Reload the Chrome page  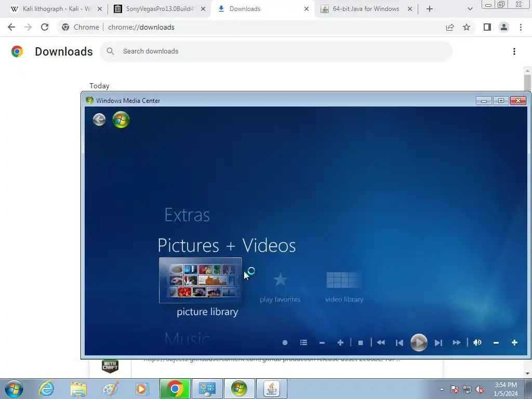pyautogui.click(x=45, y=27)
